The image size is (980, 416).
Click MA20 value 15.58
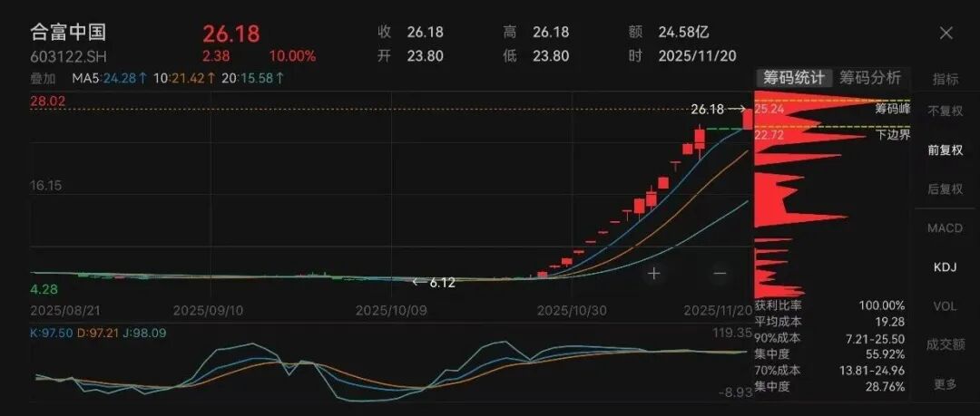coord(256,78)
